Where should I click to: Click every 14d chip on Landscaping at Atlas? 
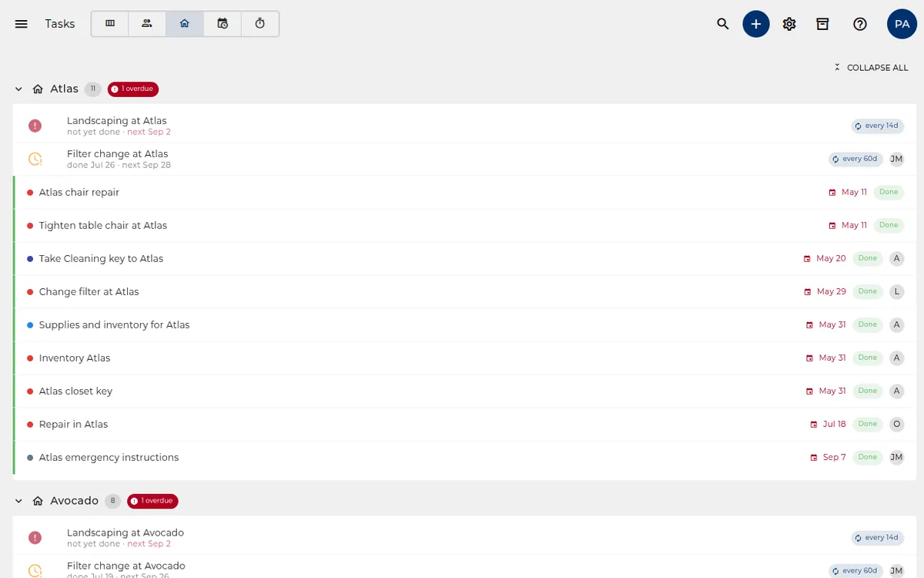point(877,126)
